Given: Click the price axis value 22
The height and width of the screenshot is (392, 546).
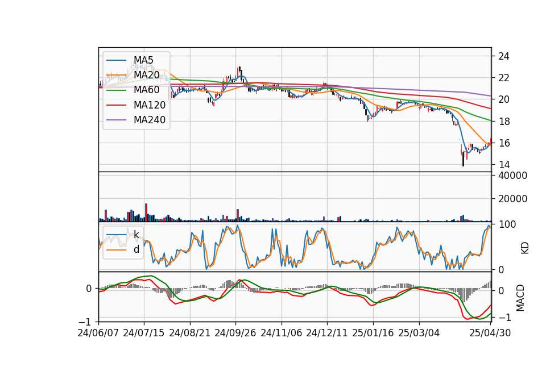Looking at the screenshot, I should (x=504, y=78).
